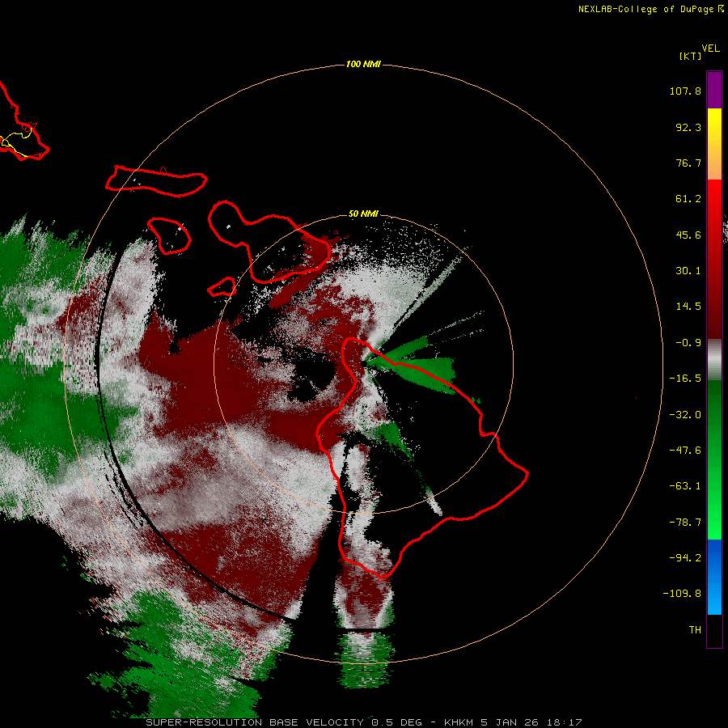Screen dimensions: 728x728
Task: Click the NEXLAB-College of DuPage credit text
Action: tap(650, 9)
